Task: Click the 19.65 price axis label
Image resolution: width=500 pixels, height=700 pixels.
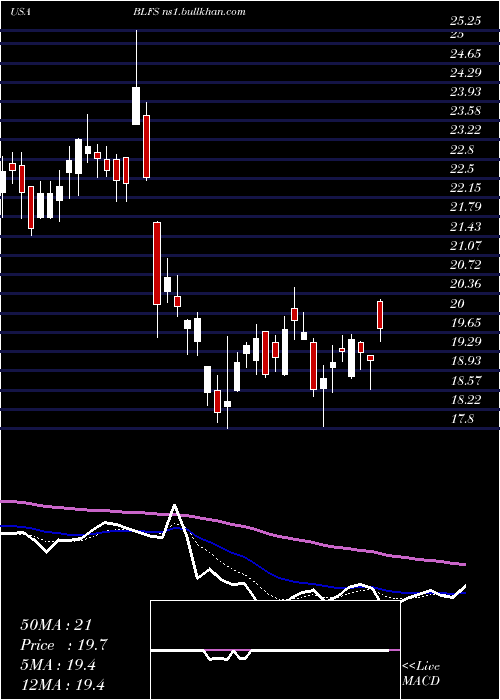Action: click(x=466, y=323)
